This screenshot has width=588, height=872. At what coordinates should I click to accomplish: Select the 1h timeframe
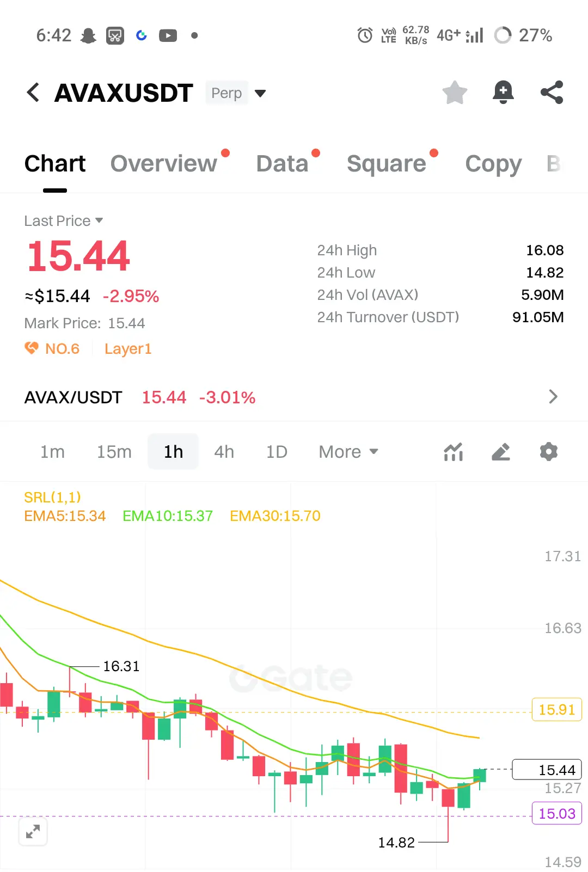(173, 452)
